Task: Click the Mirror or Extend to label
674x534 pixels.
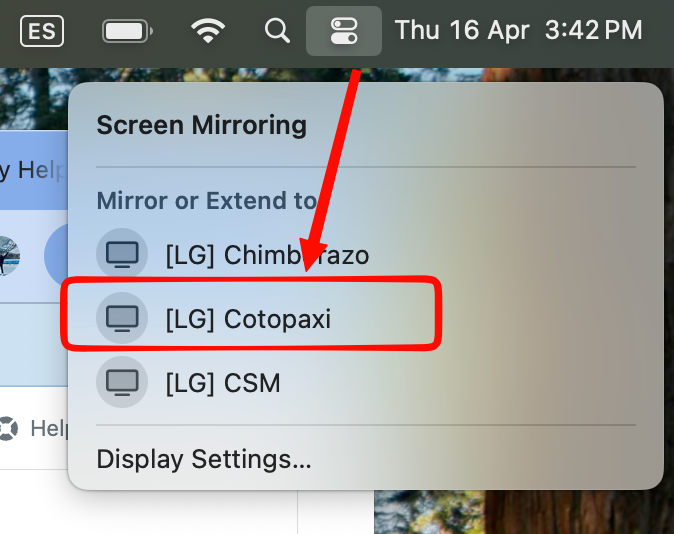Action: [207, 201]
